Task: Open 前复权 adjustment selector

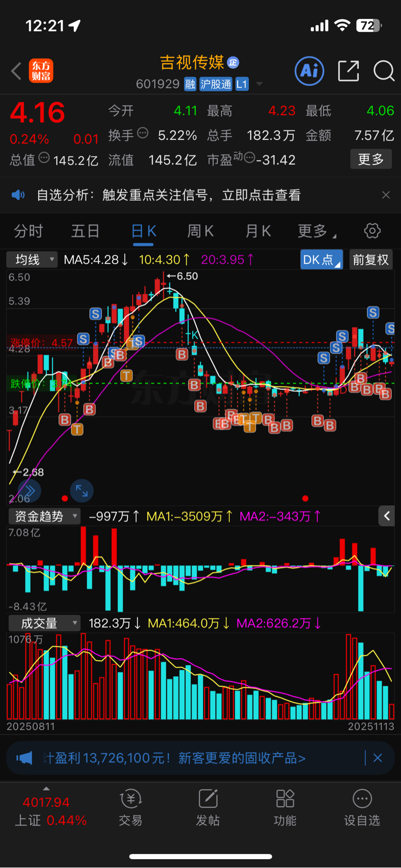Action: [371, 259]
